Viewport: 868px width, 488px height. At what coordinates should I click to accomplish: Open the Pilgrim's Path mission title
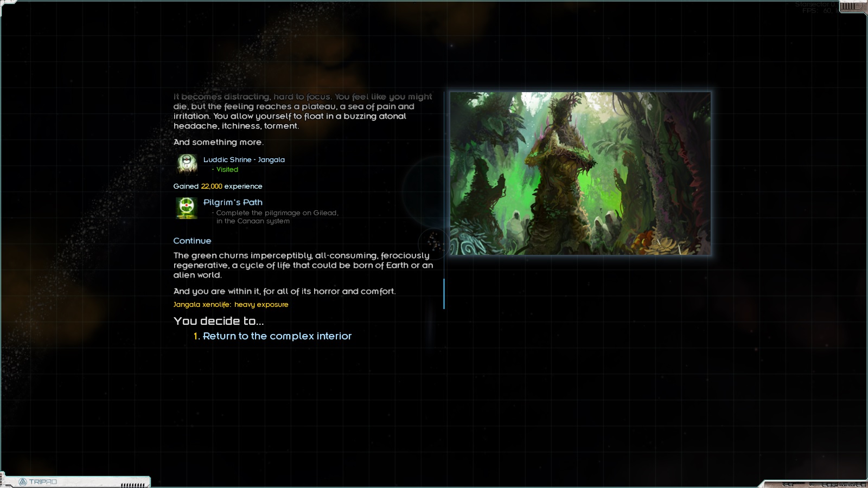point(233,202)
